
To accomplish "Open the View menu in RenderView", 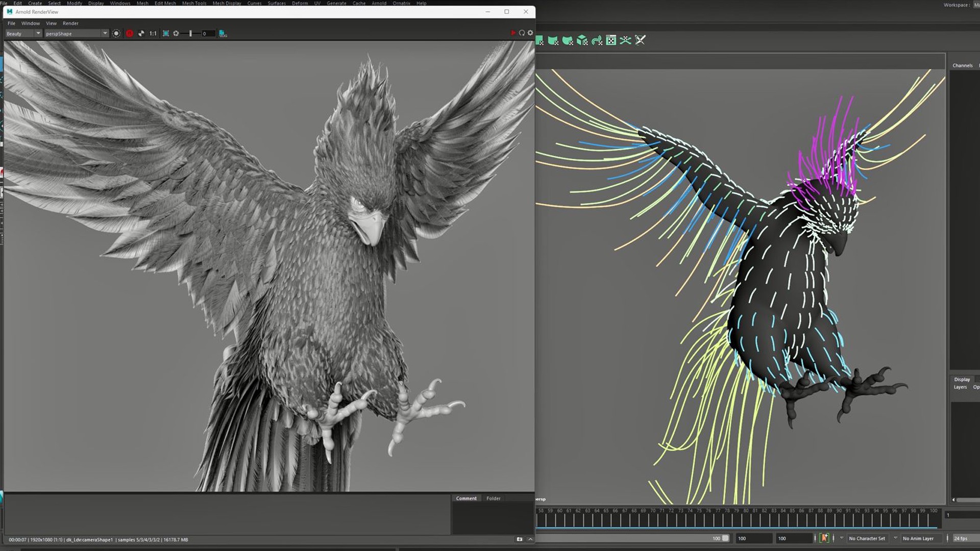I will coord(51,23).
